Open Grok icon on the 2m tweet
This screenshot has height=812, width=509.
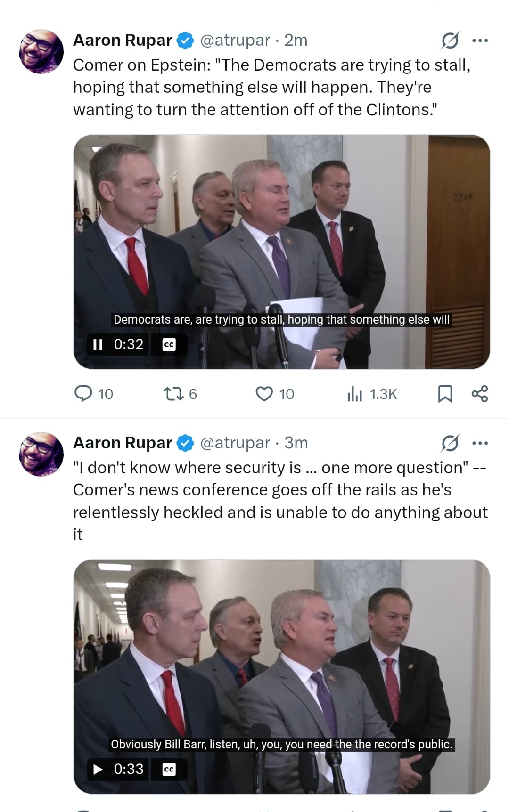coord(450,41)
